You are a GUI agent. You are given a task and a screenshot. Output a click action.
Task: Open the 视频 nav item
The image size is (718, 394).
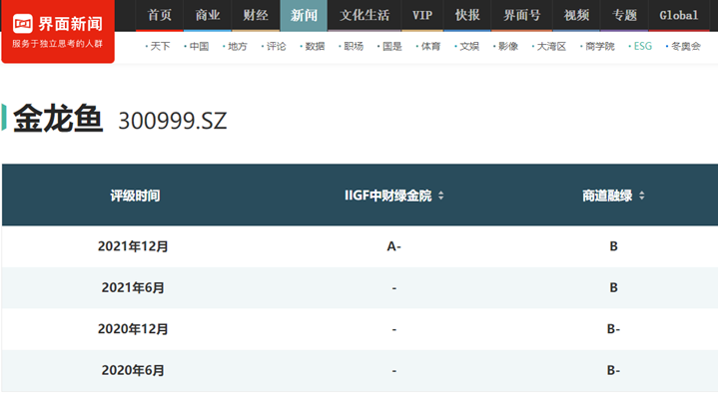point(576,15)
